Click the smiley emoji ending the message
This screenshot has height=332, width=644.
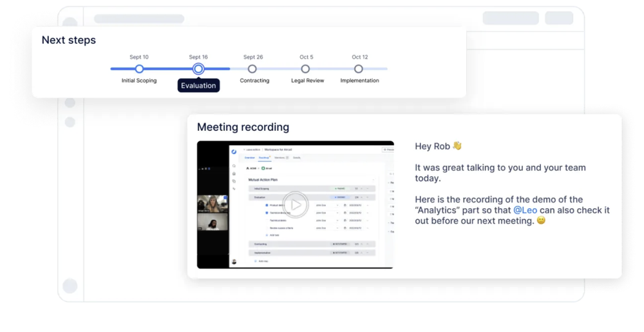[x=542, y=220]
